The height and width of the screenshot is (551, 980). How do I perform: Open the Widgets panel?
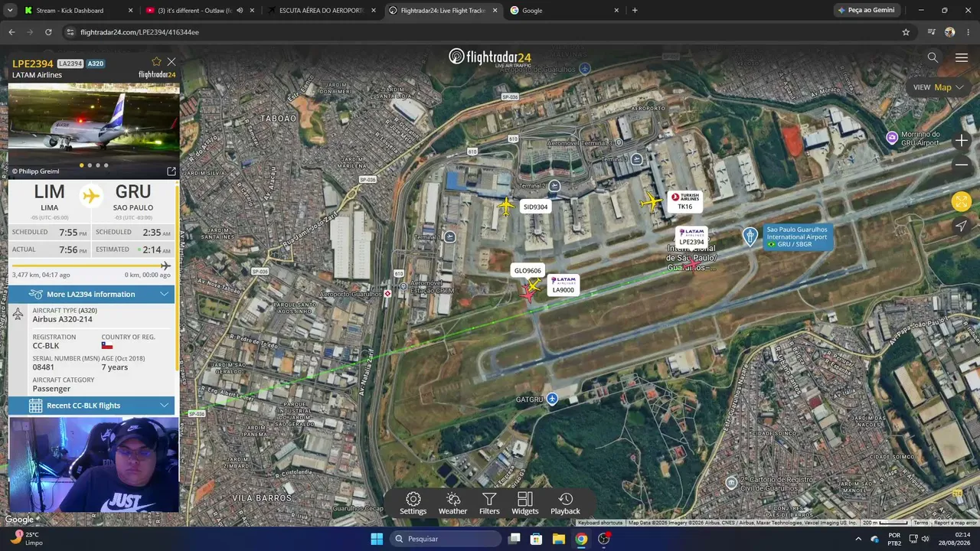pyautogui.click(x=525, y=504)
